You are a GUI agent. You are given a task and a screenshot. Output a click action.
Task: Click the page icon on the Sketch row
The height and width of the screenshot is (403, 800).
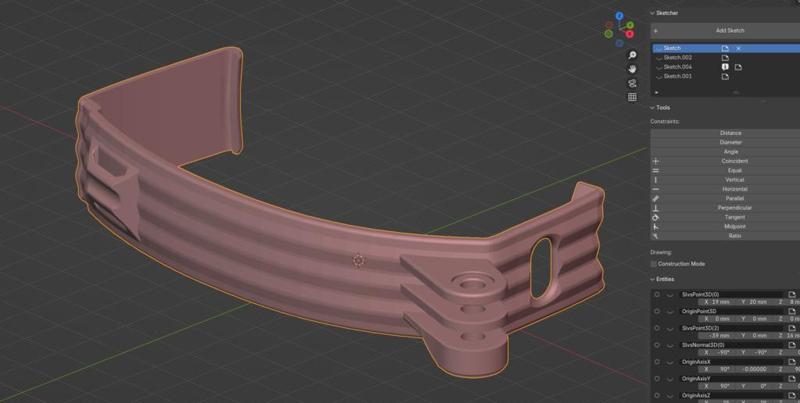click(x=725, y=48)
